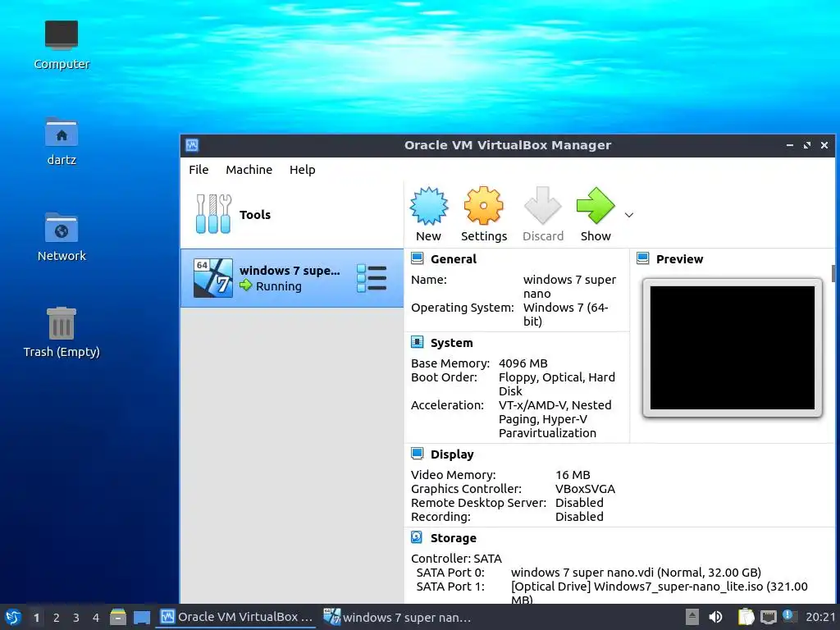This screenshot has height=630, width=840.
Task: Click the Display section monitor icon
Action: pos(418,454)
